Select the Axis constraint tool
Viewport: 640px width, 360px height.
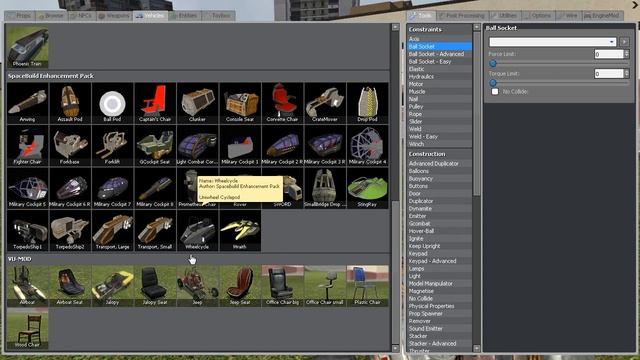tap(440, 39)
